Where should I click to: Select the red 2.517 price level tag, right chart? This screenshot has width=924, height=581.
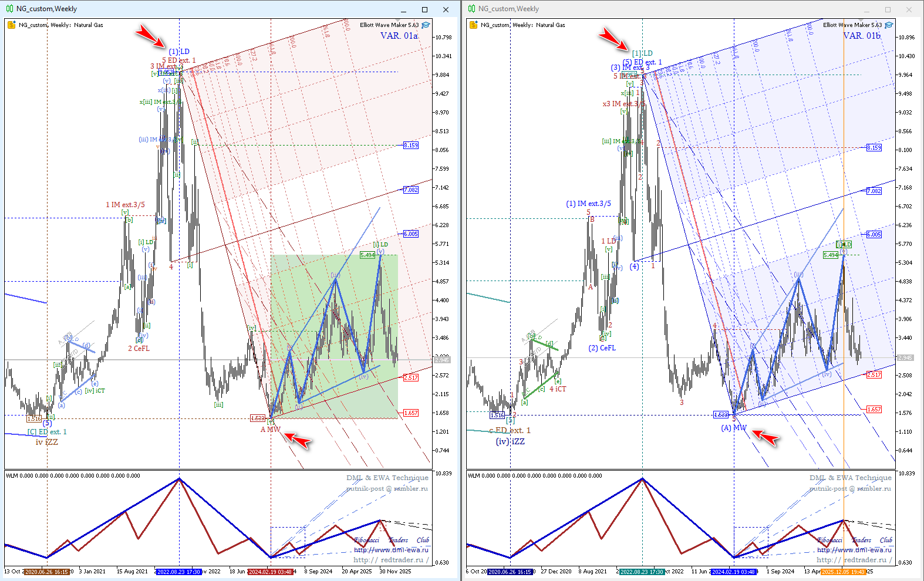[x=874, y=374]
